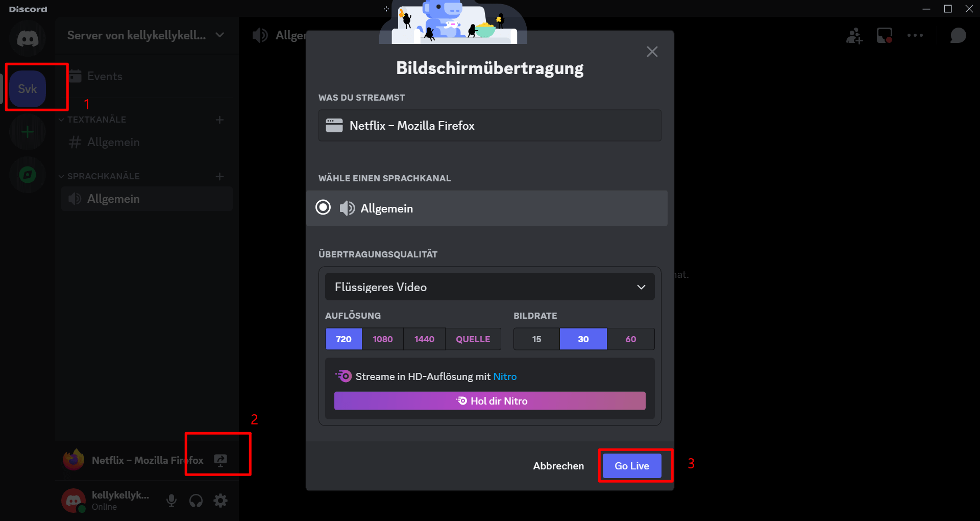
Task: Set resolution to 1080
Action: coord(383,339)
